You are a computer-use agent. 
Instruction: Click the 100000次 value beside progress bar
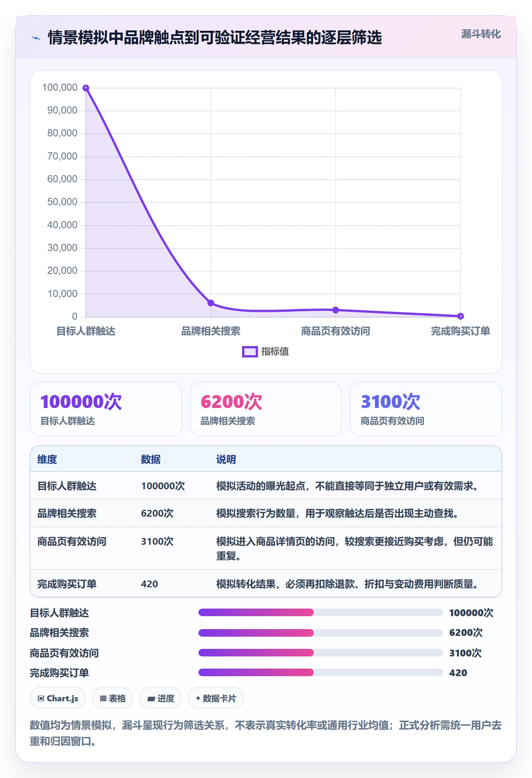point(471,613)
